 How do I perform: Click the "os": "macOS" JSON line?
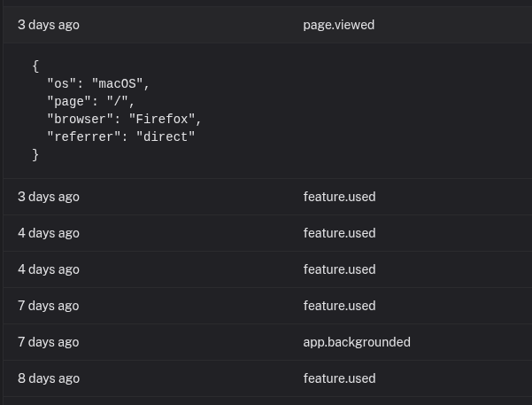[x=98, y=83]
